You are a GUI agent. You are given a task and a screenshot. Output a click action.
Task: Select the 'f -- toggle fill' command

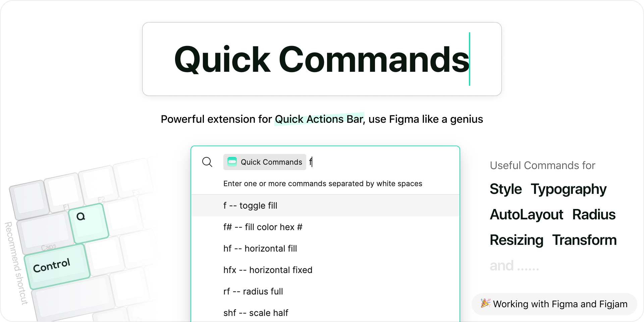point(325,206)
